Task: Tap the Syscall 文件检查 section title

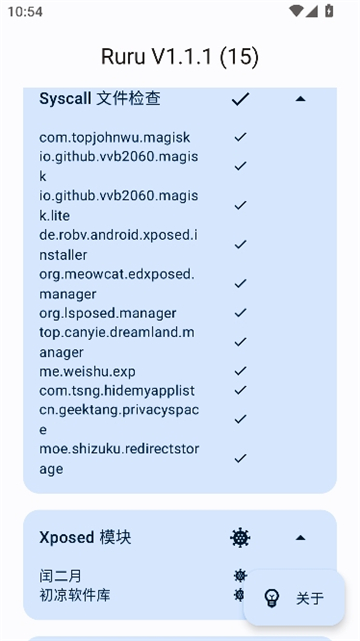Action: 100,99
